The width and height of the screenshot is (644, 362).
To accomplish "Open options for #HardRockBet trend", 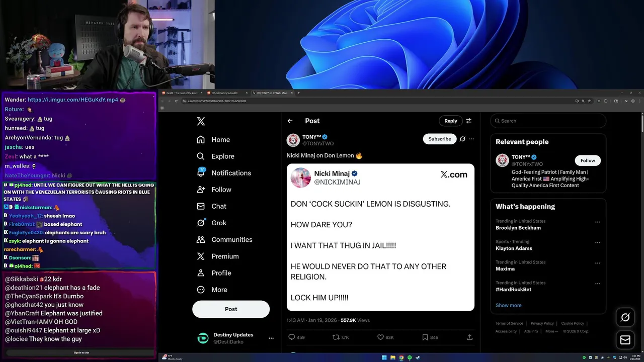I will (597, 284).
